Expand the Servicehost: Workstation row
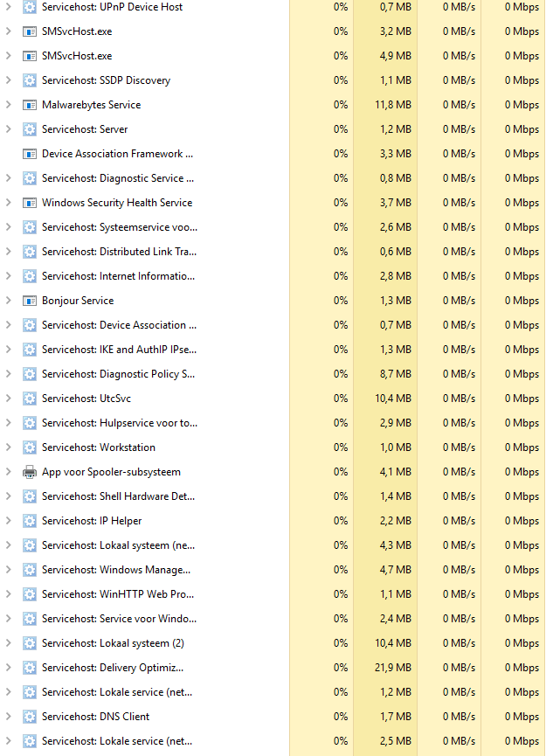The image size is (560, 756). (x=8, y=447)
